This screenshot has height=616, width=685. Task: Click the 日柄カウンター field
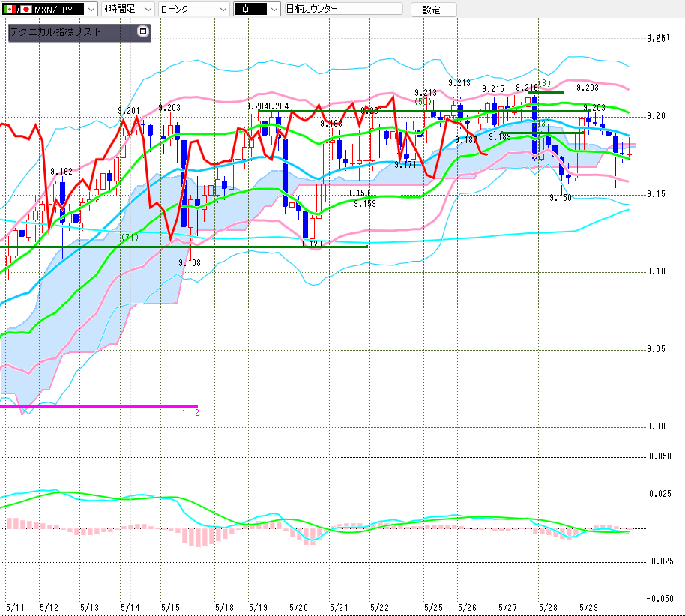click(343, 9)
